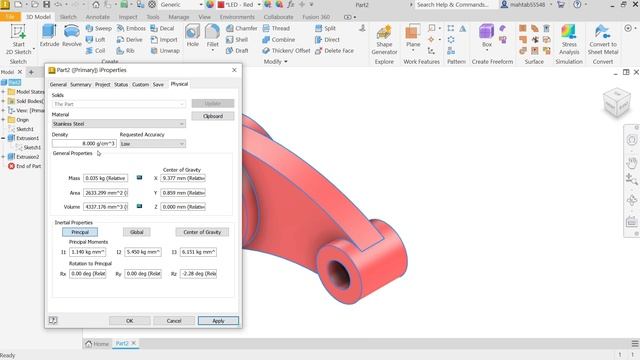
Task: Click the Apply button
Action: pos(218,321)
